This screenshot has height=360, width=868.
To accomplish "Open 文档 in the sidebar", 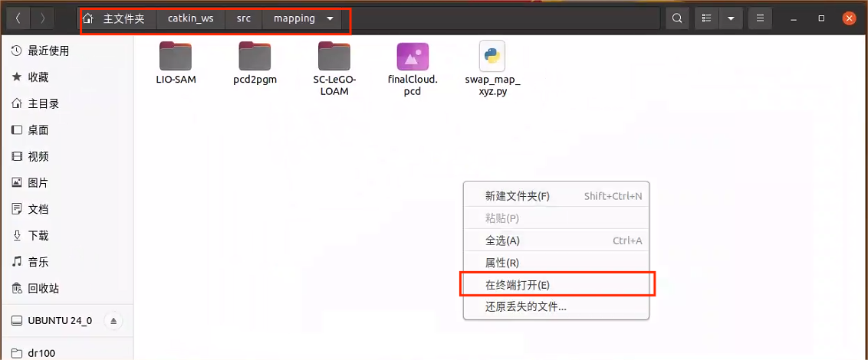I will [x=67, y=210].
